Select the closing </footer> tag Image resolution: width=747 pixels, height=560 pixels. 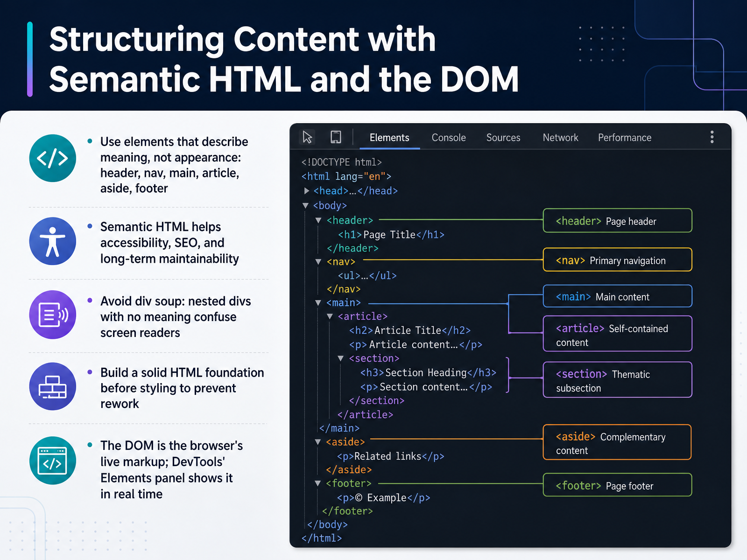click(347, 511)
